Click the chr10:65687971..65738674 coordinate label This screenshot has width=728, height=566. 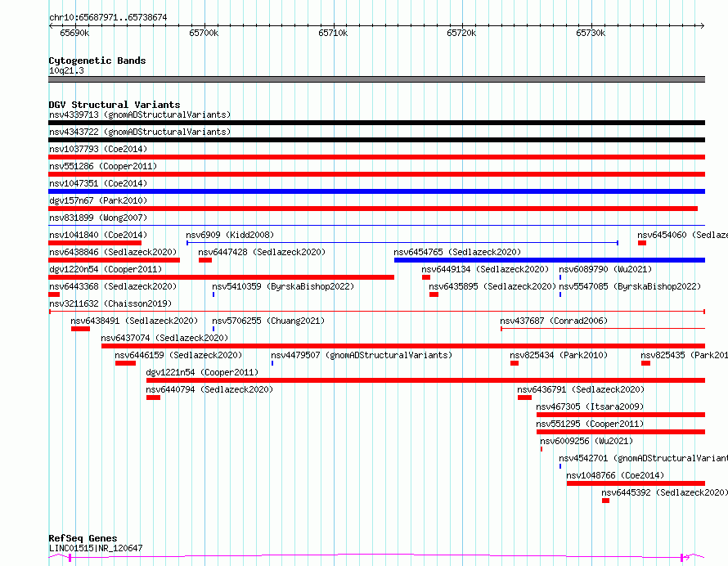[x=108, y=17]
